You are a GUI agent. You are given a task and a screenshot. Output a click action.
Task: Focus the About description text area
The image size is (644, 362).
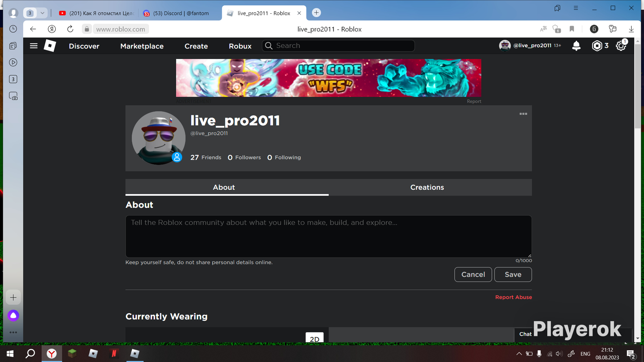coord(329,236)
